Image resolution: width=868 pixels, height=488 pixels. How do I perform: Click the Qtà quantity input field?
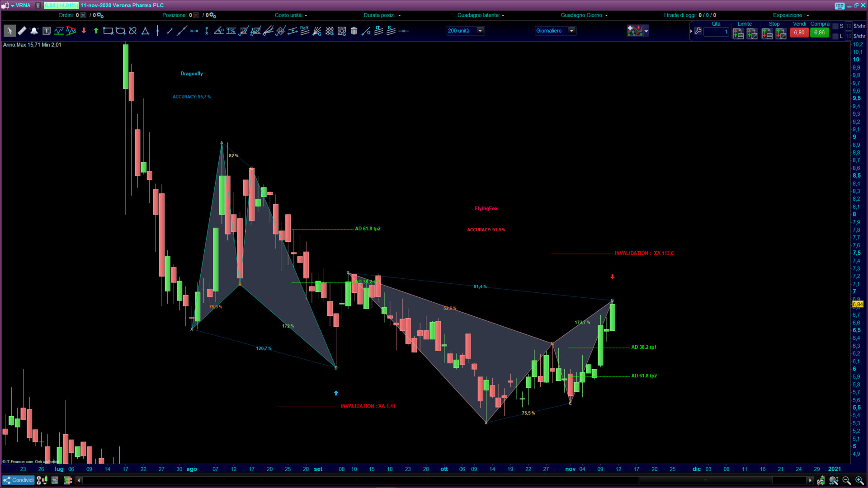[x=716, y=32]
